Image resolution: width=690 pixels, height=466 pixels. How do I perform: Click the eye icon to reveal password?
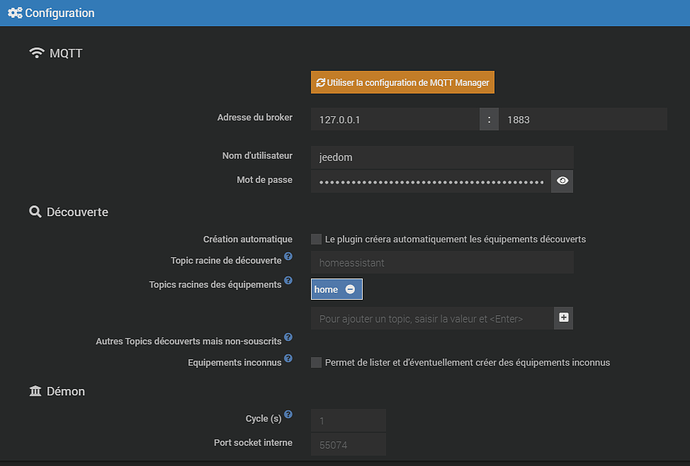point(563,181)
